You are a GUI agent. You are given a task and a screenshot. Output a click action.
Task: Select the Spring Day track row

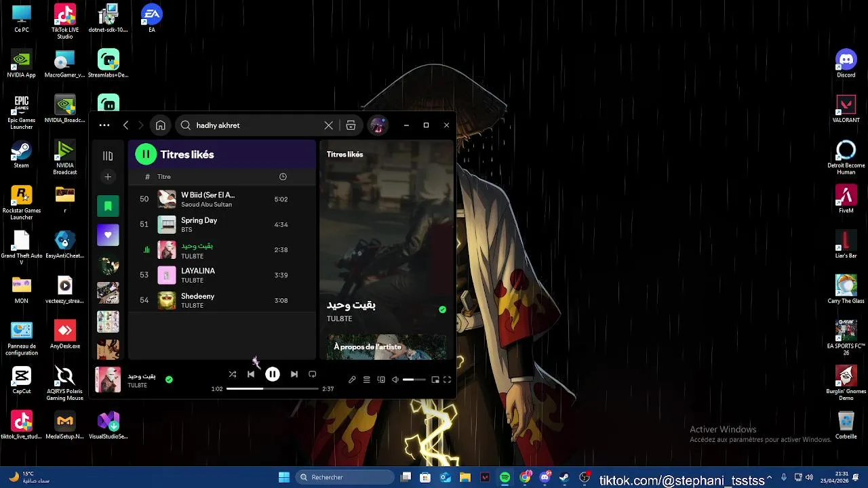point(222,224)
